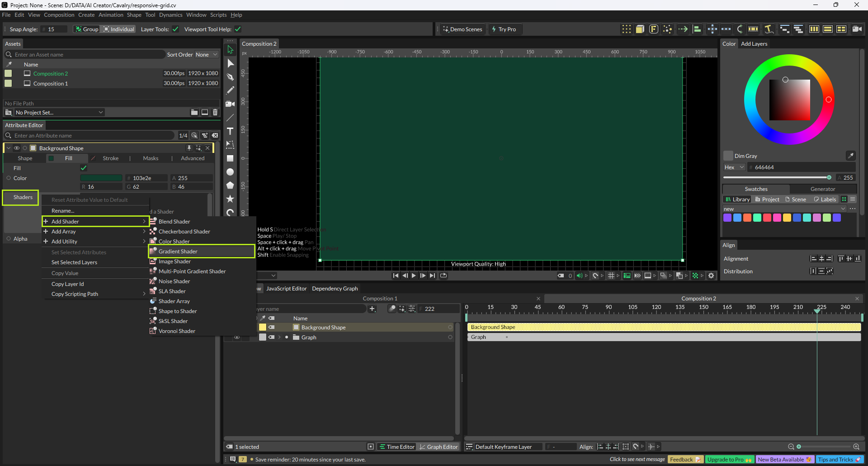Open the Sort Order dropdown

coord(206,55)
